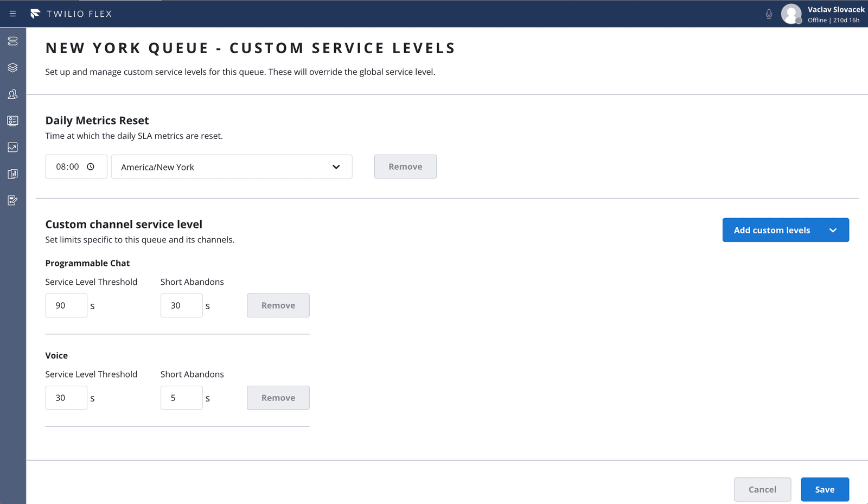Select the Queues stats layers icon

(12, 67)
